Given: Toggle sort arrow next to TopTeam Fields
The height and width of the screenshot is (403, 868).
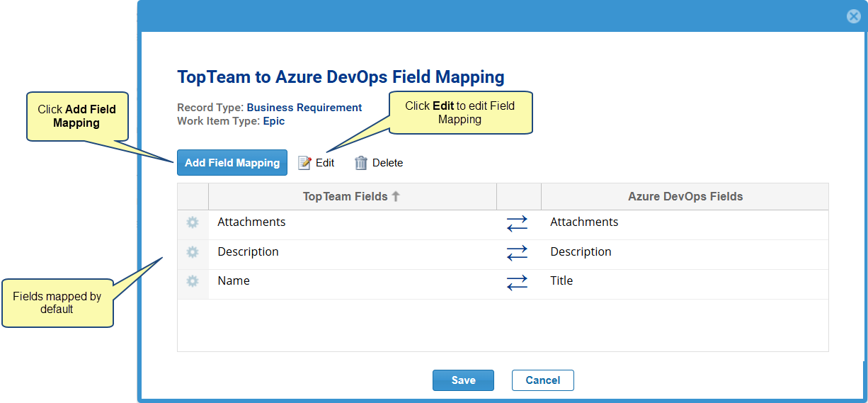Looking at the screenshot, I should point(396,197).
